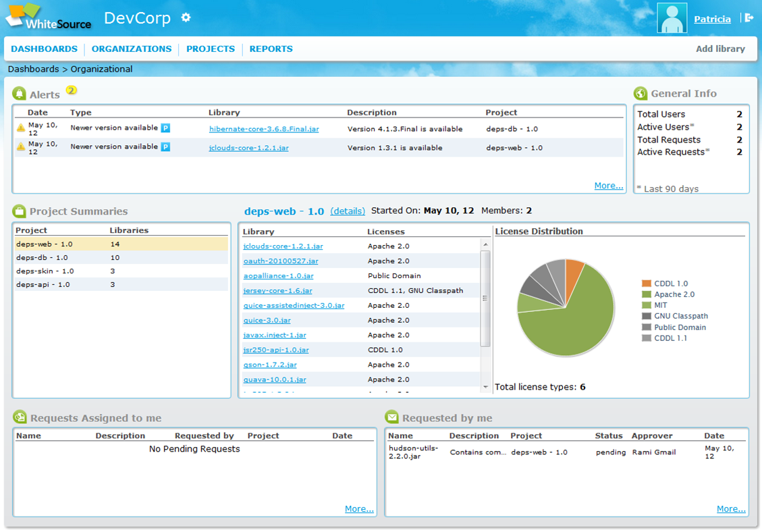Click the Project Summaries panel icon
This screenshot has height=532, width=762.
click(x=20, y=211)
